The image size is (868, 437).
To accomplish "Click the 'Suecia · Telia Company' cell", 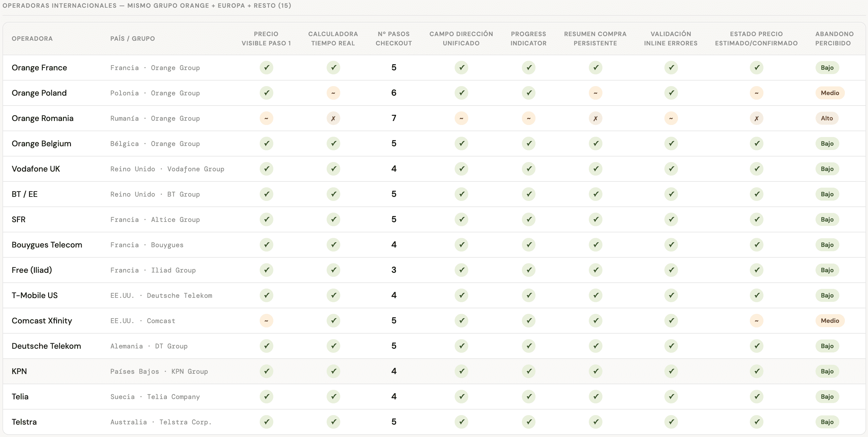I will [155, 397].
